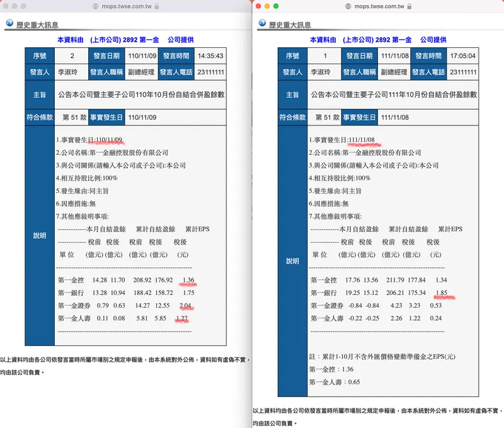The width and height of the screenshot is (504, 428).
Task: Click the 歷史重大訊息 heading in the left window
Action: point(37,25)
